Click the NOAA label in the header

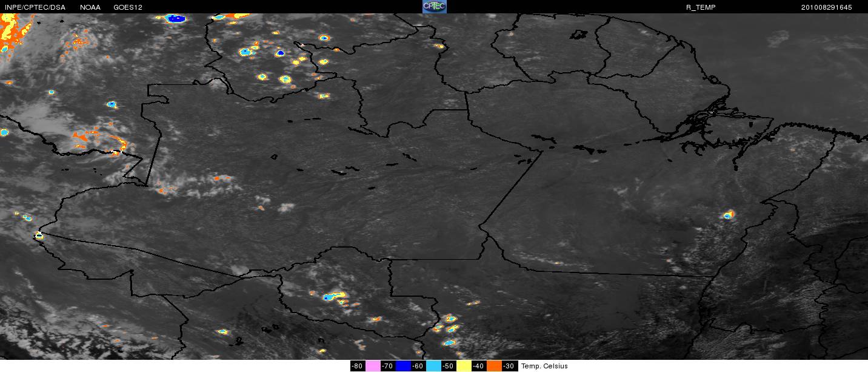pyautogui.click(x=90, y=7)
